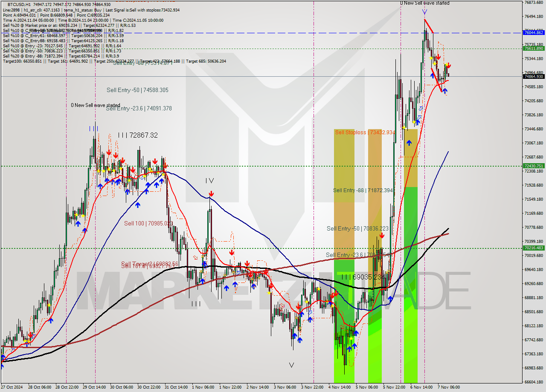Click the 71928.680 price axis value

534,185
